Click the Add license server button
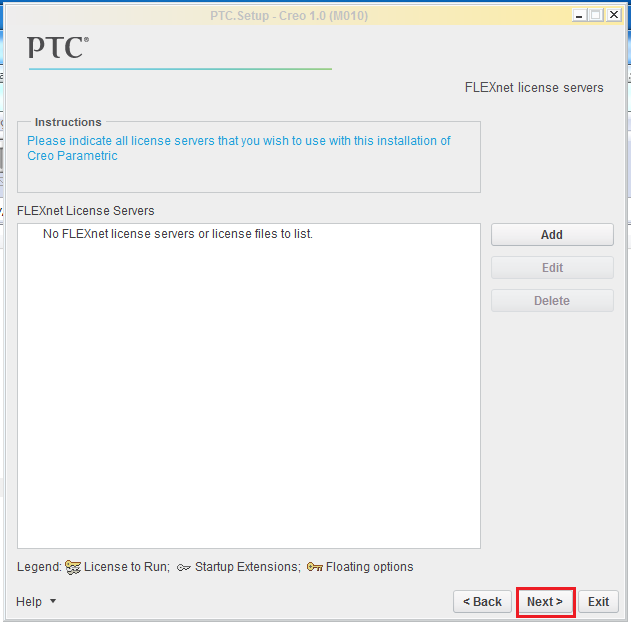This screenshot has width=631, height=625. pyautogui.click(x=552, y=235)
